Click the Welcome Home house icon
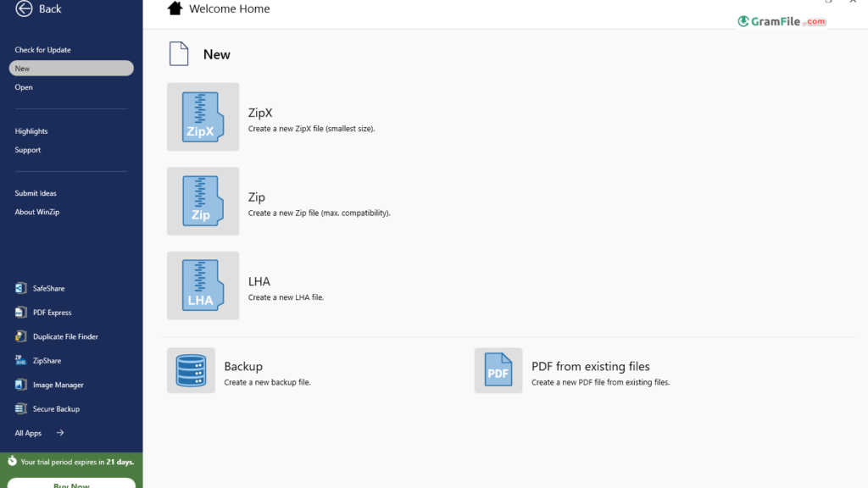 (175, 8)
